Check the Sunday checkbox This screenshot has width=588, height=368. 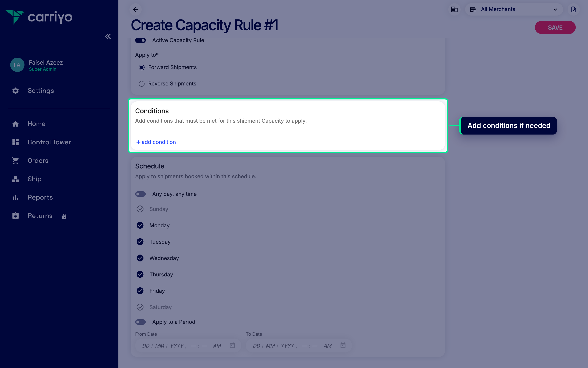[x=140, y=209]
